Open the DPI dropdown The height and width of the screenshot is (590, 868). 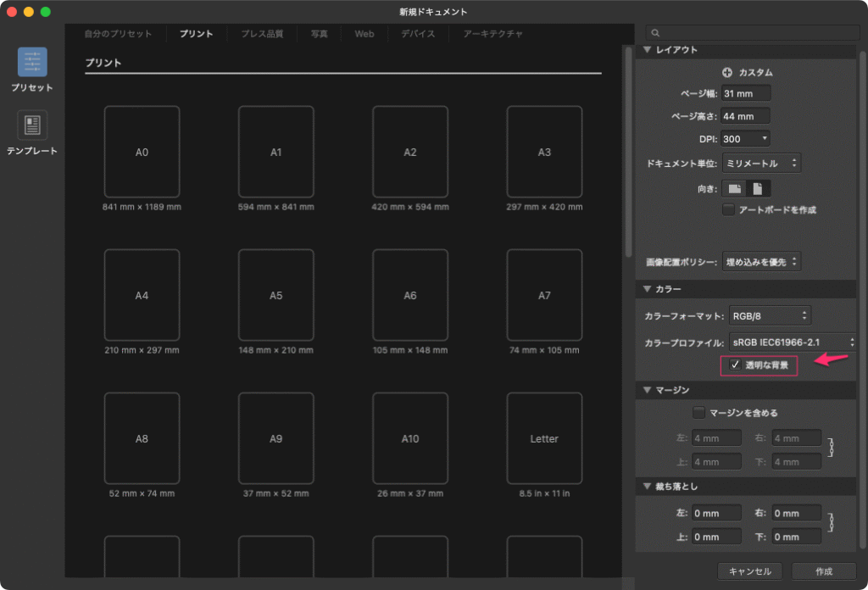click(x=747, y=139)
